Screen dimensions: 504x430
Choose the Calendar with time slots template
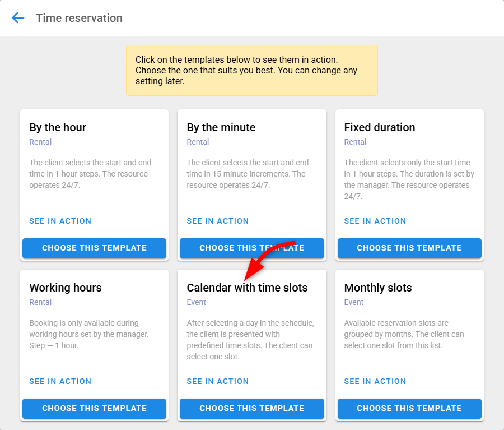tap(251, 408)
